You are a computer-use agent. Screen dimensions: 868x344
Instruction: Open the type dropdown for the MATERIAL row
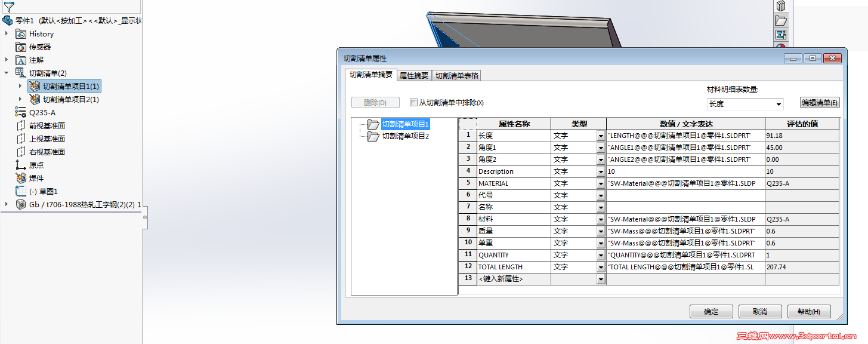click(x=601, y=183)
